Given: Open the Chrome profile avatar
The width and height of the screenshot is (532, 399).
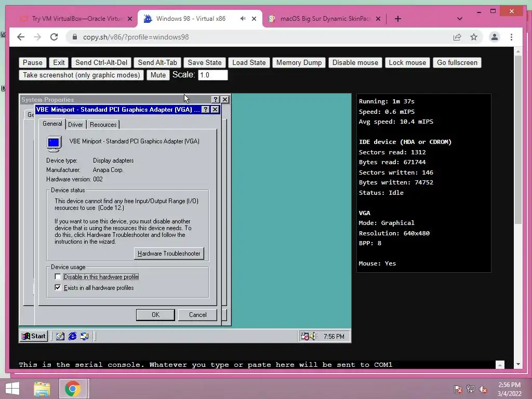Looking at the screenshot, I should coord(495,37).
